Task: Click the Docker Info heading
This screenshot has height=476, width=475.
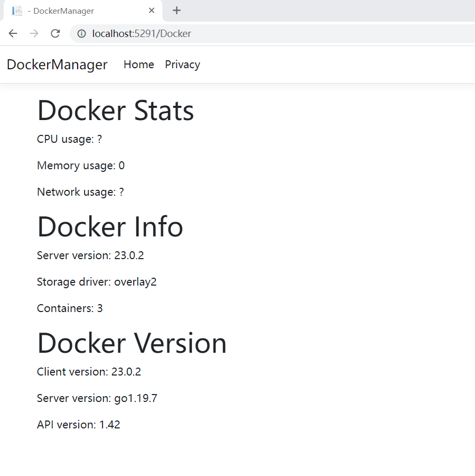Action: [x=110, y=227]
